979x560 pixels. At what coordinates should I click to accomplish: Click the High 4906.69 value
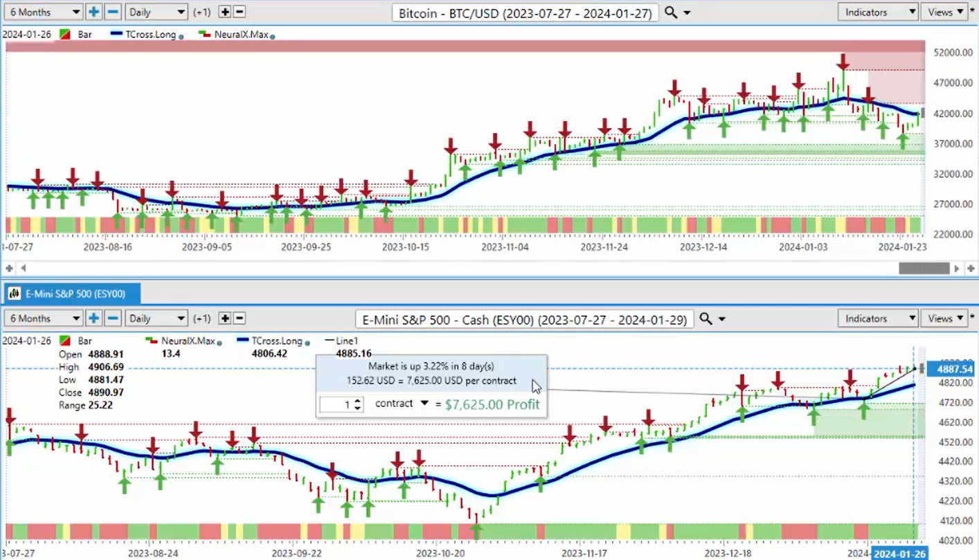pyautogui.click(x=106, y=367)
